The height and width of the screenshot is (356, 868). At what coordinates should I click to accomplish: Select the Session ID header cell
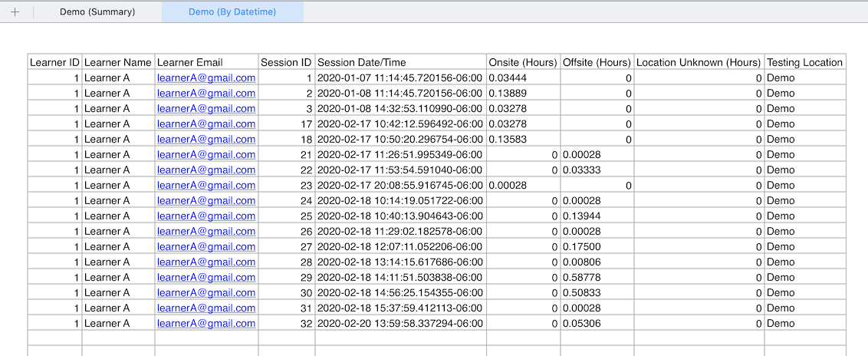286,62
